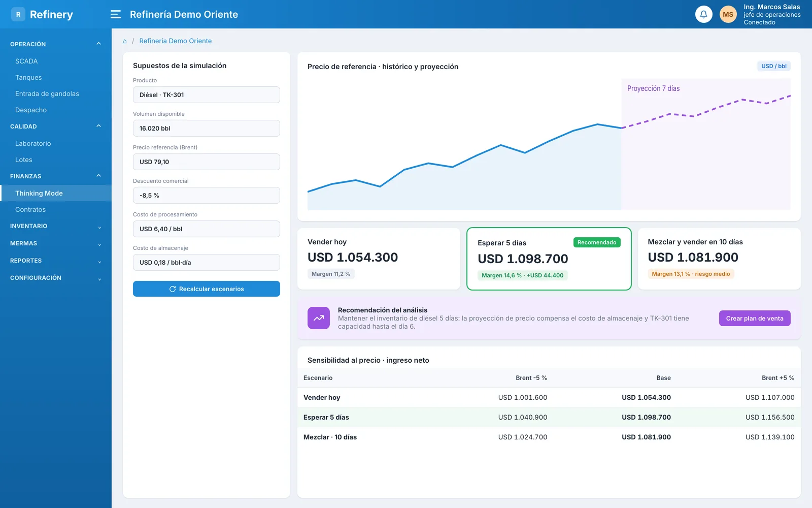
Task: Select Thinking Mode menu item
Action: (x=56, y=193)
